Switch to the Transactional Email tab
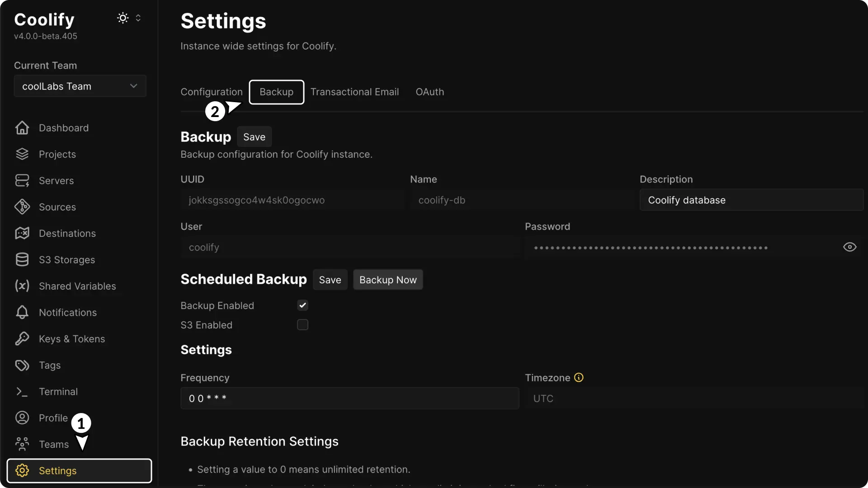Viewport: 868px width, 488px height. [x=354, y=92]
